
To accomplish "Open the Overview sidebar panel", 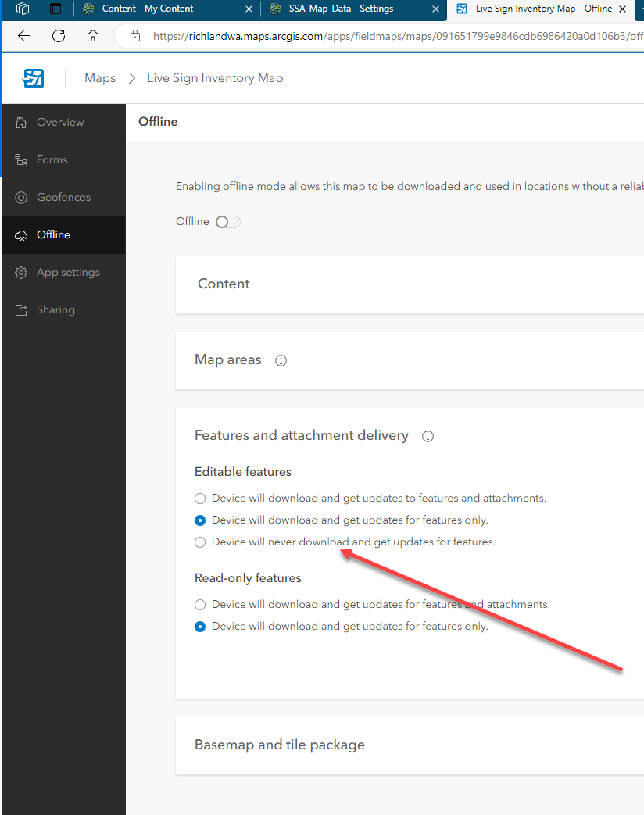I will (x=59, y=122).
